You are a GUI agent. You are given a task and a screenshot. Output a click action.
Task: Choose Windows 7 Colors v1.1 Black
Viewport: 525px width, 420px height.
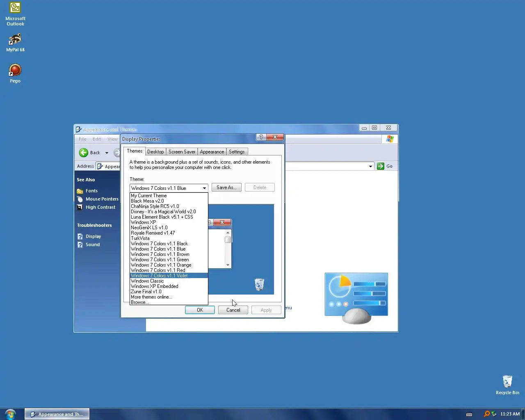169,244
